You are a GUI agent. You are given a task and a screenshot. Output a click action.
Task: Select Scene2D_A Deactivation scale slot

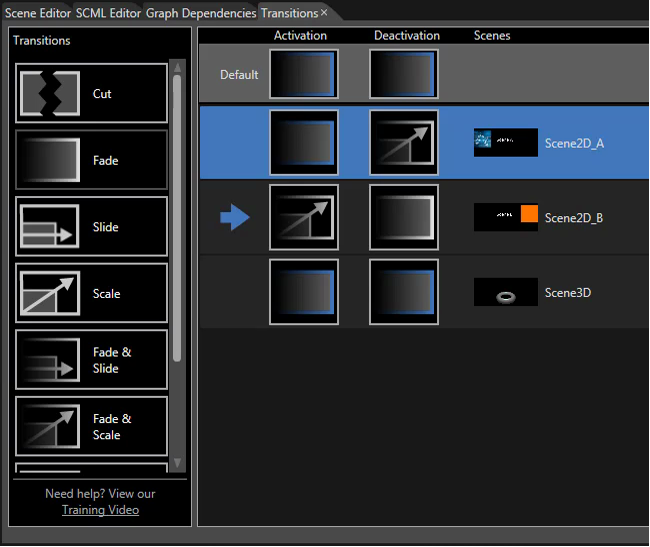point(404,143)
